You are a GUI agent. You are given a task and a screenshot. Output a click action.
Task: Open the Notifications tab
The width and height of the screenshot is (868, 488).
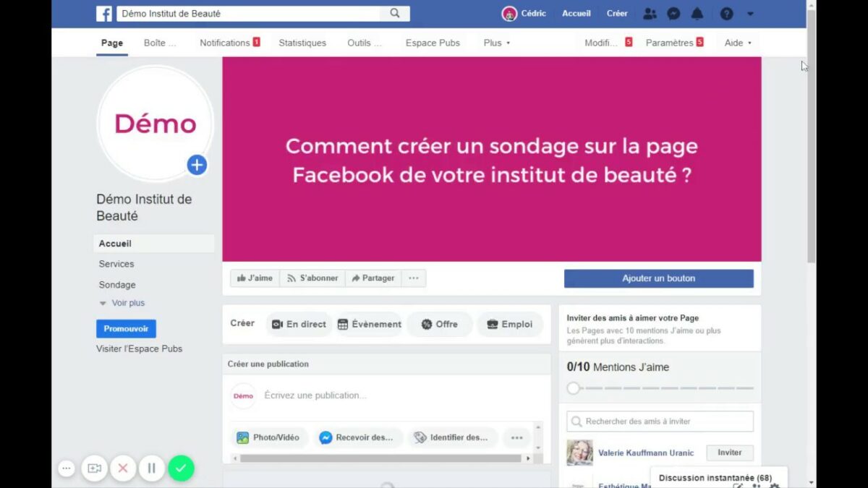pos(230,43)
